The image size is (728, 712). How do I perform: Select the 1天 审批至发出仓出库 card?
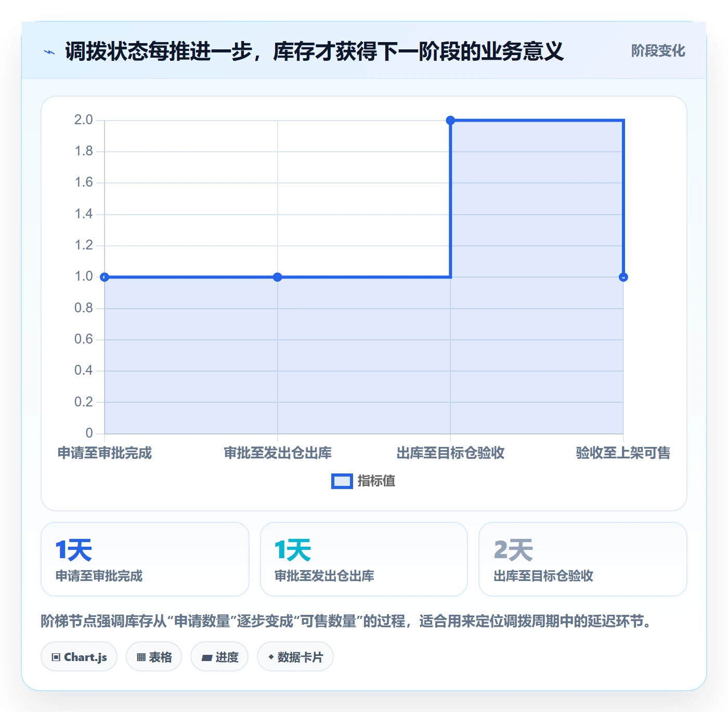pos(364,559)
